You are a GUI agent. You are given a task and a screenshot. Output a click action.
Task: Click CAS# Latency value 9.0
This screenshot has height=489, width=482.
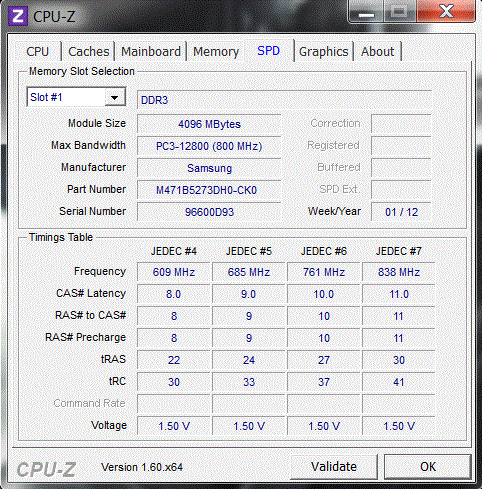[x=249, y=294]
